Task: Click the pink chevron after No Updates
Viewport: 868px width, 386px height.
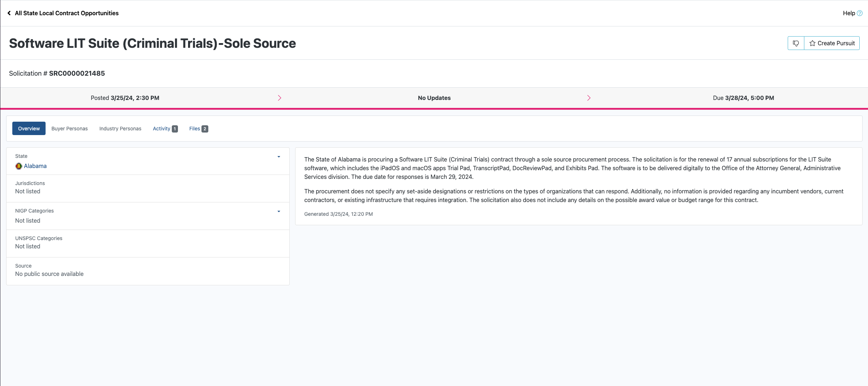Action: click(589, 98)
